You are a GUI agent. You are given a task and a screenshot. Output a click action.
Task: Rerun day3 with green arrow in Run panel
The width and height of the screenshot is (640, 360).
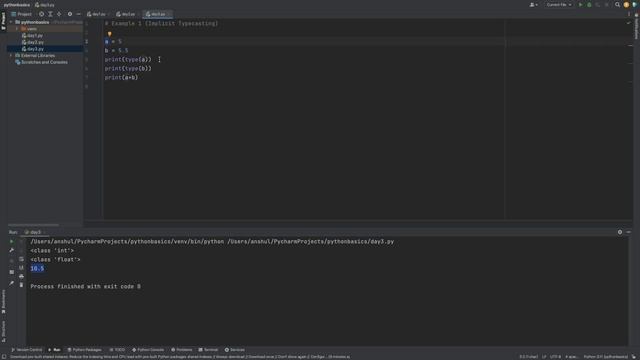point(11,241)
